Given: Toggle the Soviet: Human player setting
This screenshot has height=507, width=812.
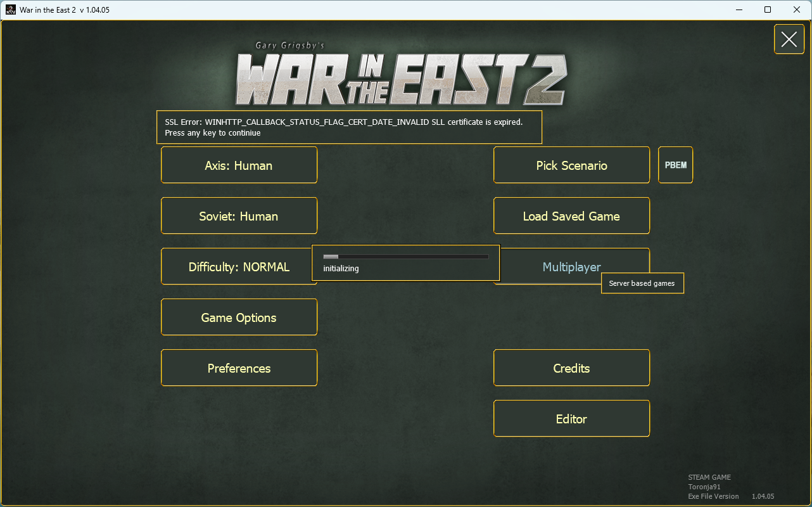Looking at the screenshot, I should coord(239,216).
